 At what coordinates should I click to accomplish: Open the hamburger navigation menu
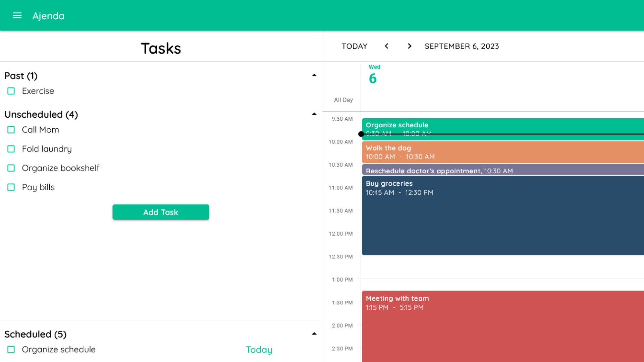point(17,15)
